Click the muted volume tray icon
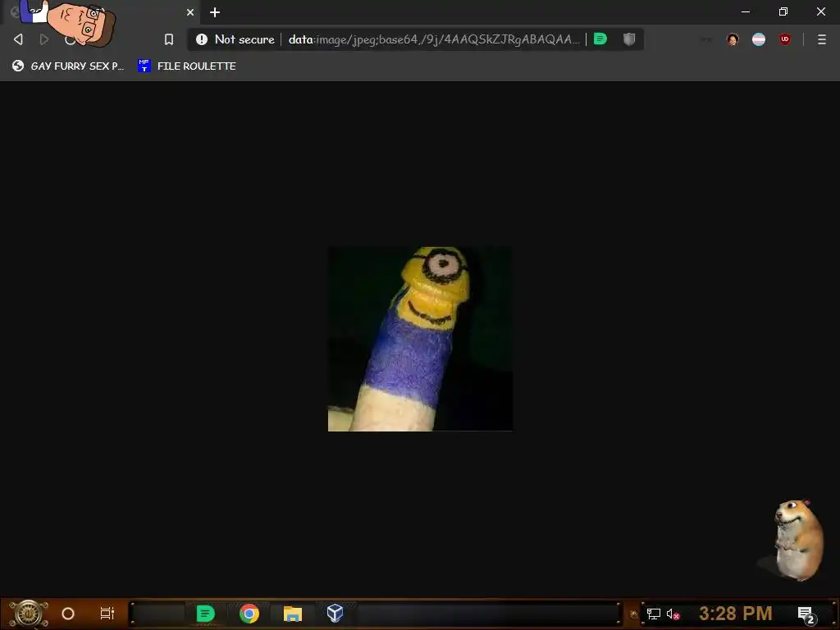This screenshot has width=840, height=630. (x=673, y=614)
